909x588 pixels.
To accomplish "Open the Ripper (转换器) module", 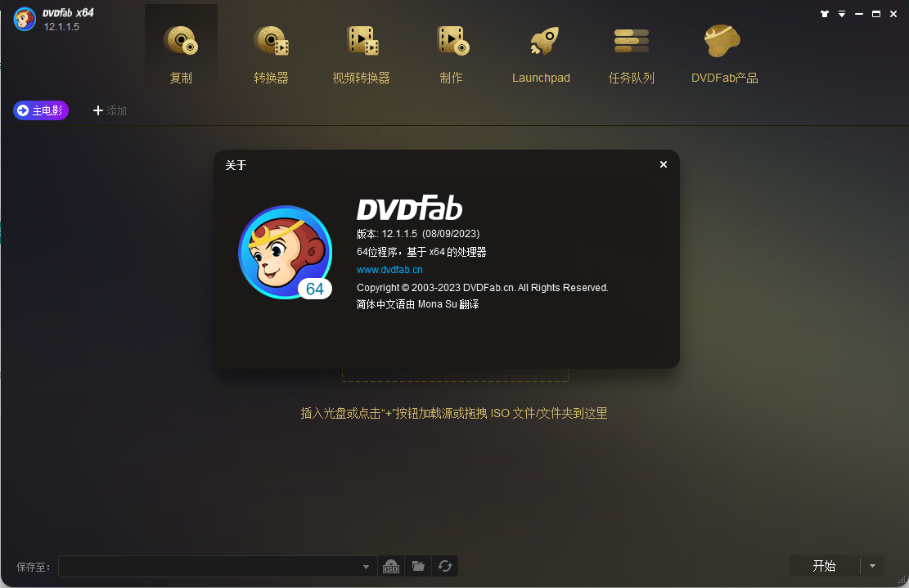I will pyautogui.click(x=271, y=55).
